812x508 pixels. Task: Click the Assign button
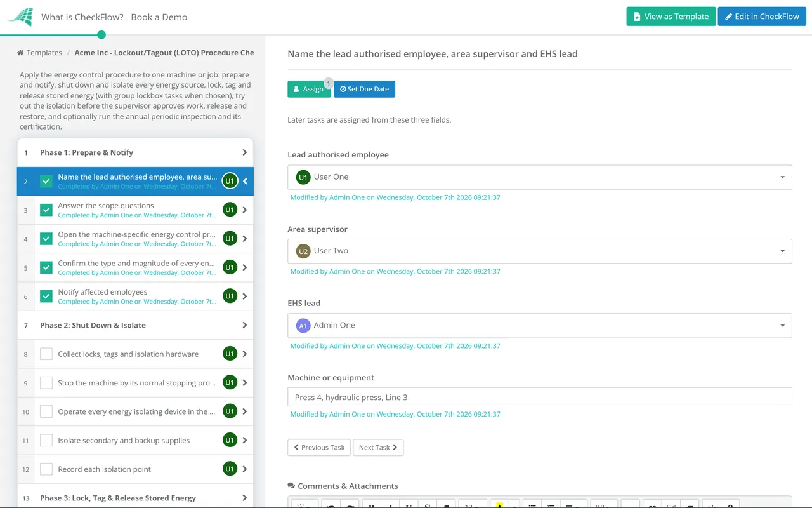(309, 90)
